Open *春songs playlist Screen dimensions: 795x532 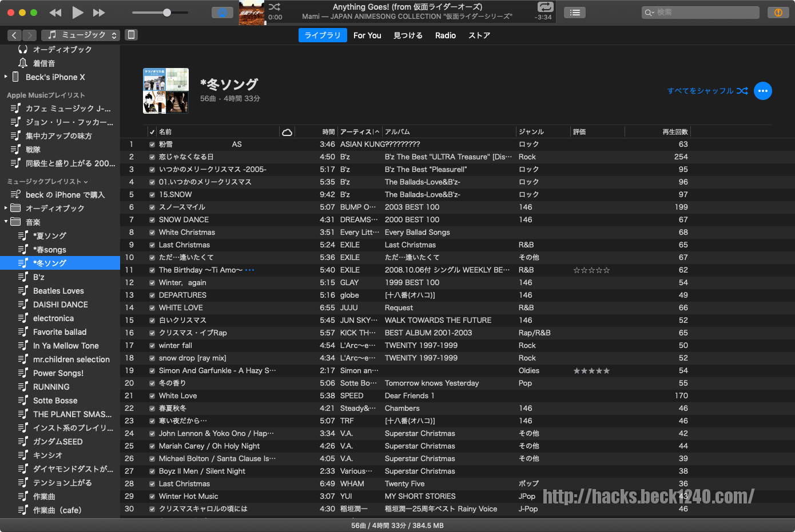[x=60, y=250]
